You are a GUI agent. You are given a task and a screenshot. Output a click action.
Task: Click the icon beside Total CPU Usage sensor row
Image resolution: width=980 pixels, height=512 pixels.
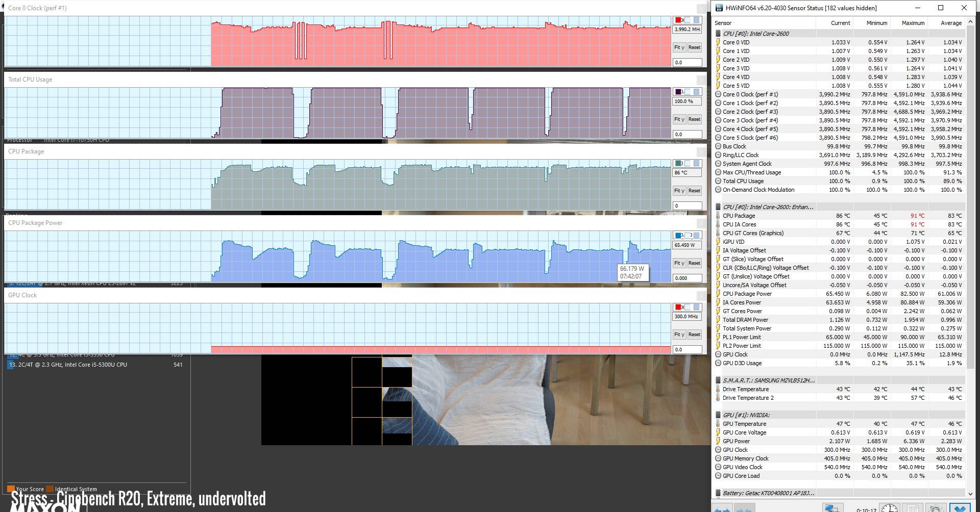(718, 181)
